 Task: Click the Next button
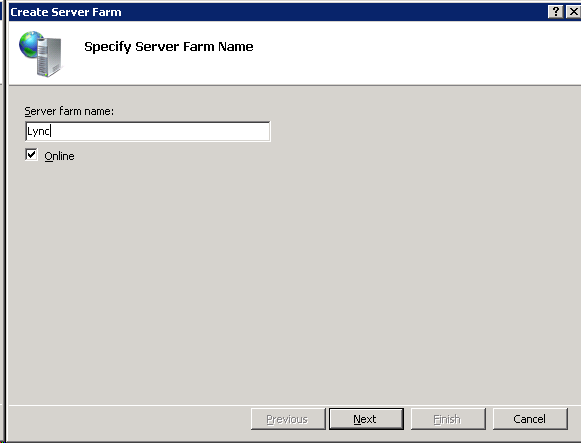click(x=366, y=419)
